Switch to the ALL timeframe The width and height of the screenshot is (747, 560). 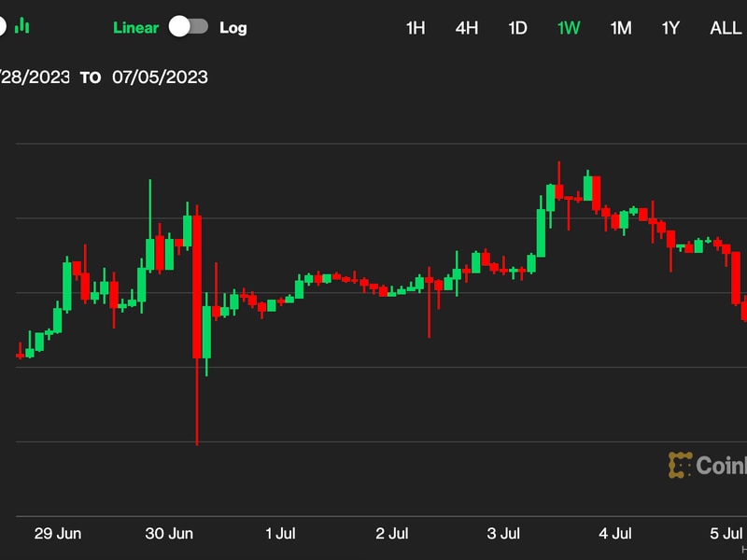point(726,28)
